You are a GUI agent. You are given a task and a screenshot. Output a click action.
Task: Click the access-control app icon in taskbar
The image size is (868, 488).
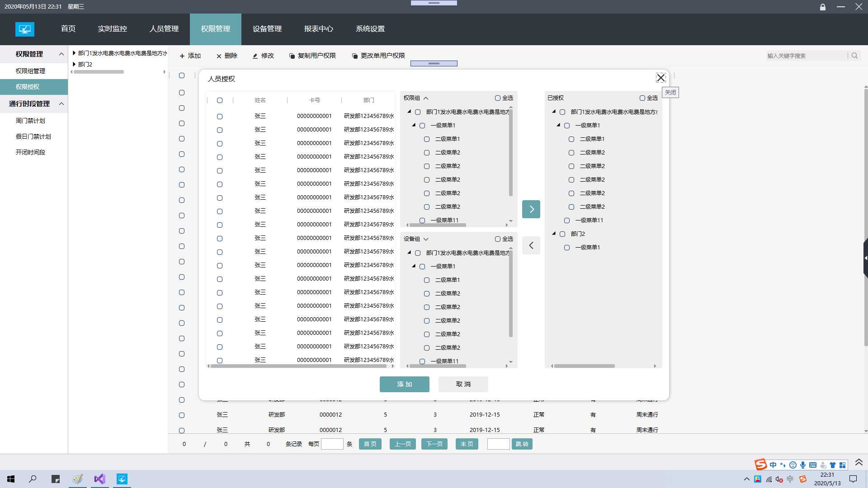click(122, 479)
